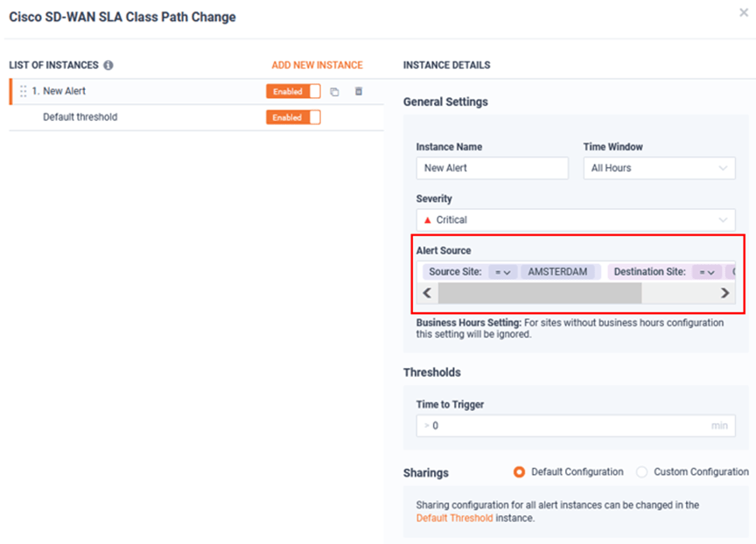
Task: Click the General Settings heading
Action: pos(445,101)
